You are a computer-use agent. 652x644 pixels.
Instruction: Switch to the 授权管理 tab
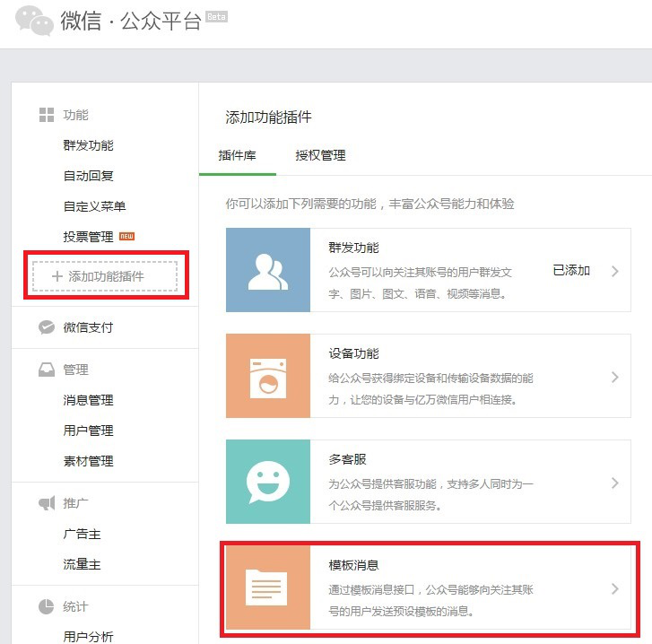click(x=320, y=155)
